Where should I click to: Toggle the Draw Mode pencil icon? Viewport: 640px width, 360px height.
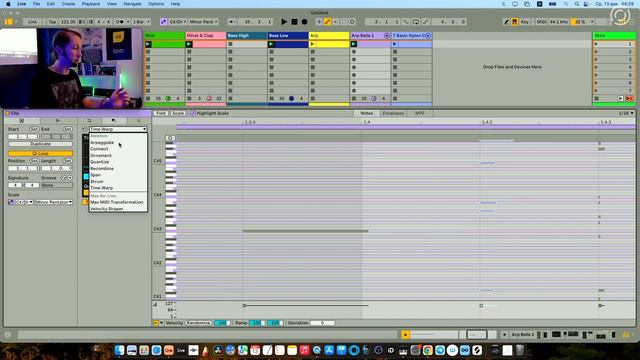[507, 22]
